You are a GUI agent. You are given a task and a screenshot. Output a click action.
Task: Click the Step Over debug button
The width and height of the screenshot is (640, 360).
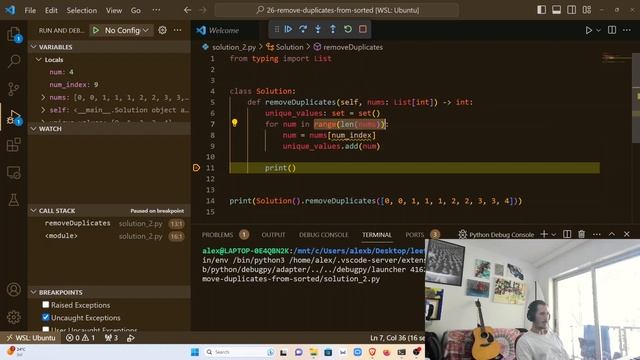click(x=303, y=29)
